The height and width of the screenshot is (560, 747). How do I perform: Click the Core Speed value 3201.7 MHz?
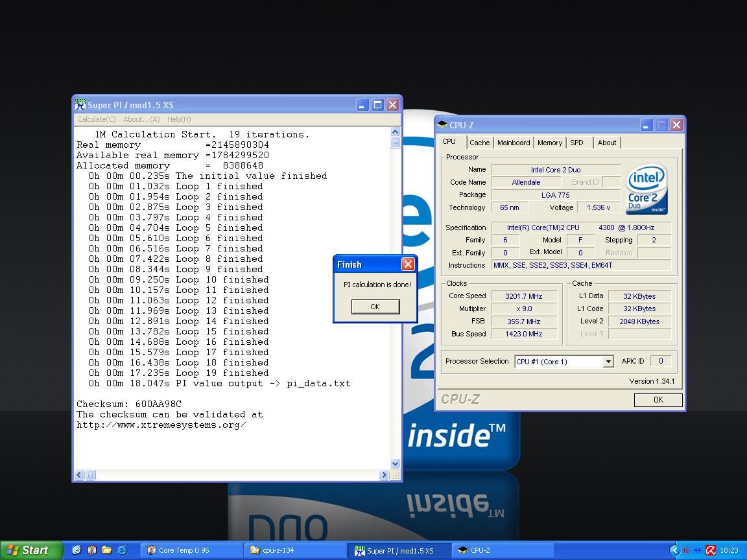(524, 296)
